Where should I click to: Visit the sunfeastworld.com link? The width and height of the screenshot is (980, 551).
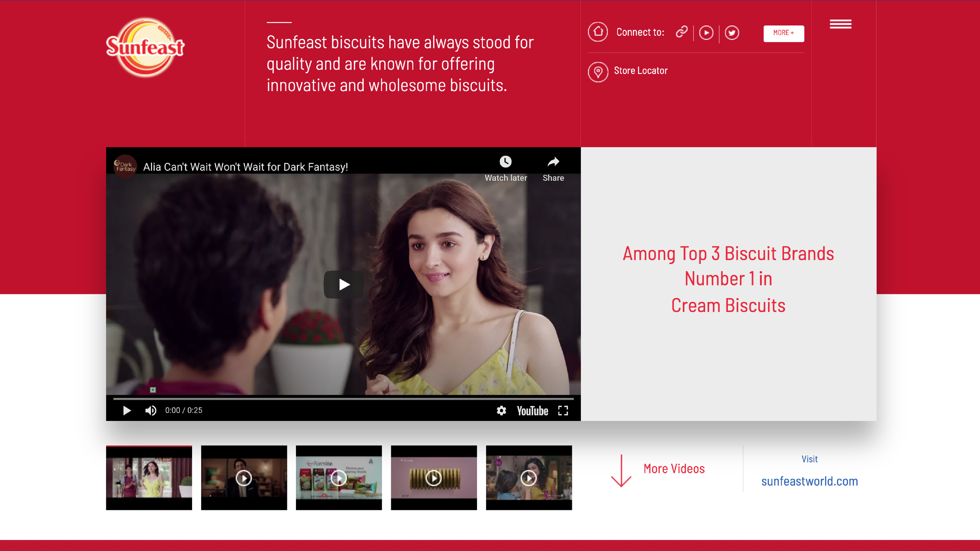[x=809, y=481]
